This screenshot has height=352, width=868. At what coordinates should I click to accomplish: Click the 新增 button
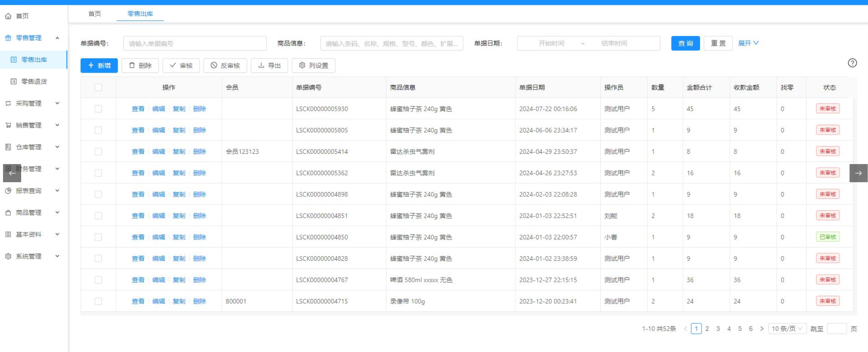[x=99, y=66]
